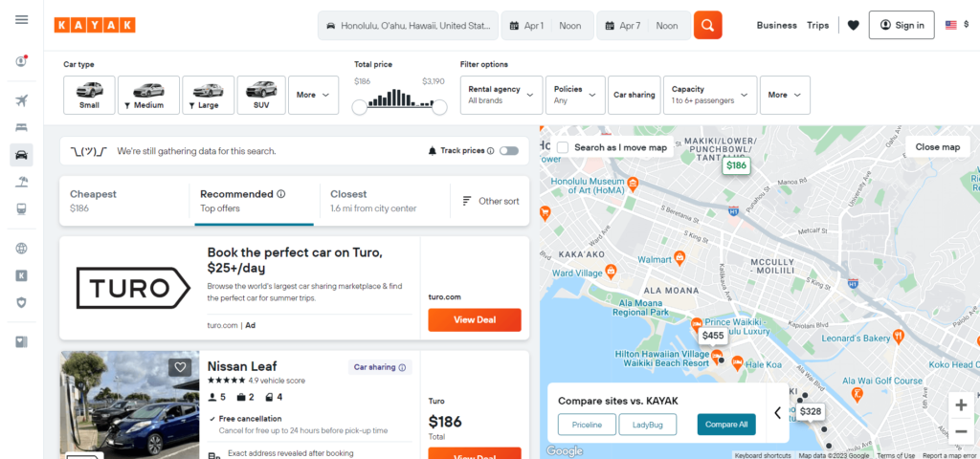Click the $328 map price marker
Screen dimensions: 980x459
(x=811, y=411)
